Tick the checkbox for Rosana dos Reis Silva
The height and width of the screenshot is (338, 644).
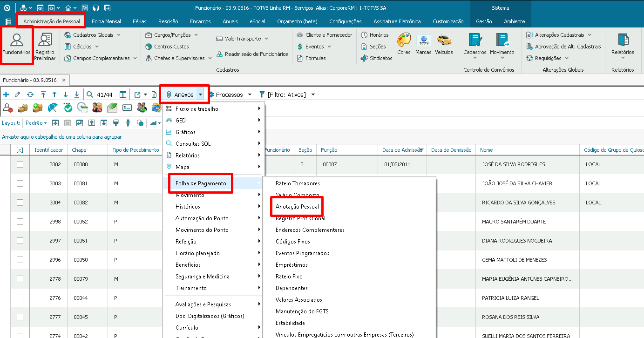click(x=20, y=317)
